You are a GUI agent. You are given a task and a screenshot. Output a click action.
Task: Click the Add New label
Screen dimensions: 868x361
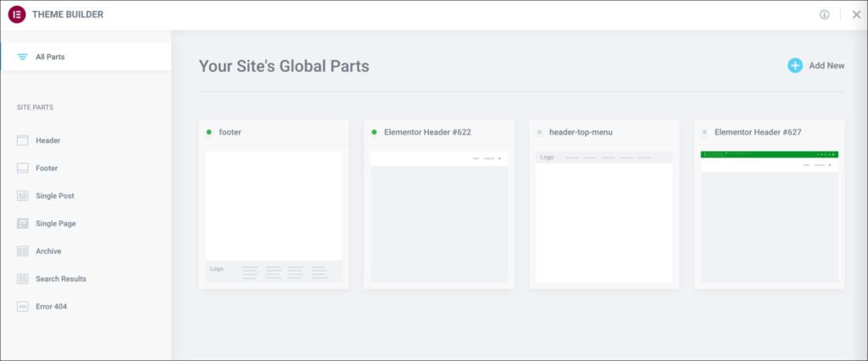point(826,65)
